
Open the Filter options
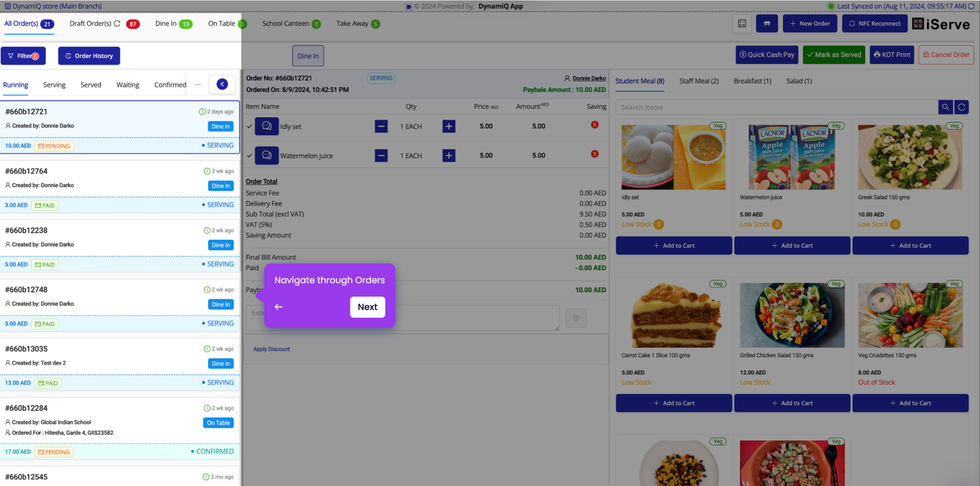[23, 56]
